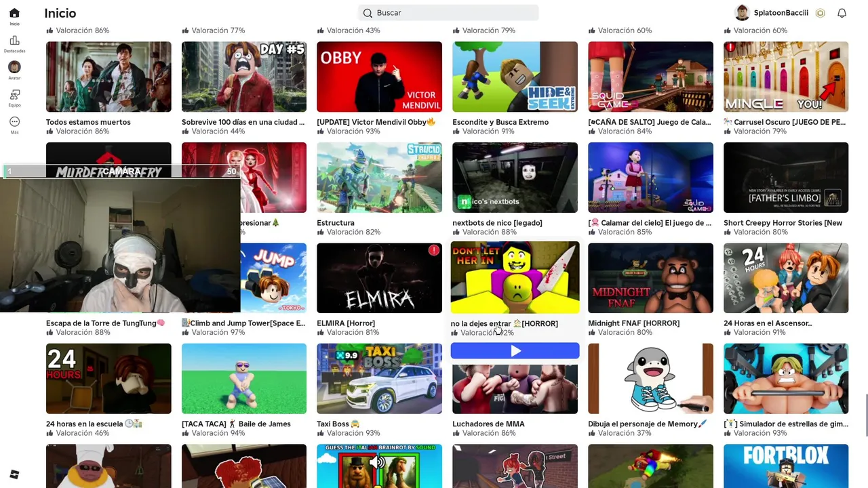Viewport: 868px width, 488px height.
Task: Open nextbots de nico thumbnail
Action: pos(515,178)
